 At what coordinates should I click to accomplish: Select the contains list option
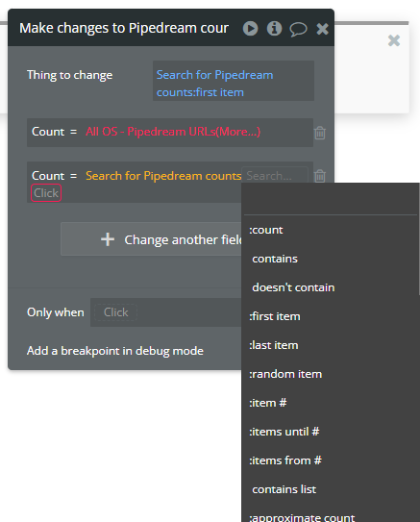[x=284, y=489]
